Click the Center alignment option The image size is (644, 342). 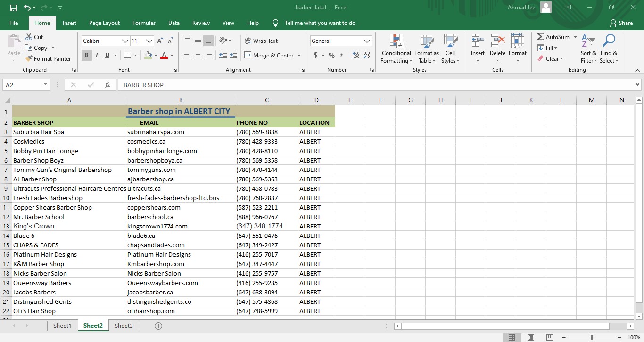coord(198,55)
